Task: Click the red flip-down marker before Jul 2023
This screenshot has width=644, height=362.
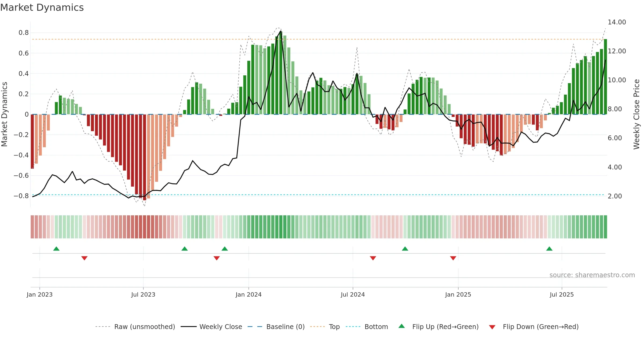Action: (x=85, y=258)
